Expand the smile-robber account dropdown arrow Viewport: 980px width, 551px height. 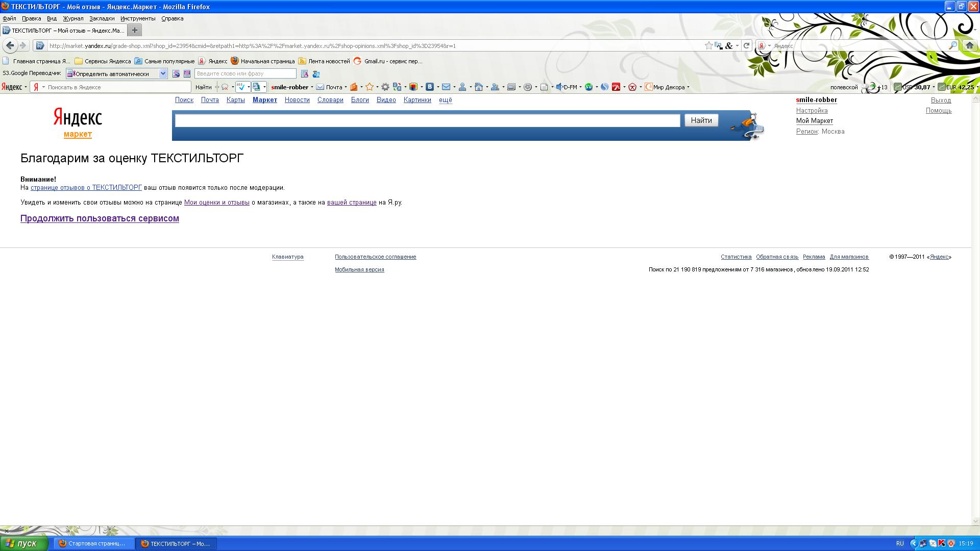(x=312, y=87)
